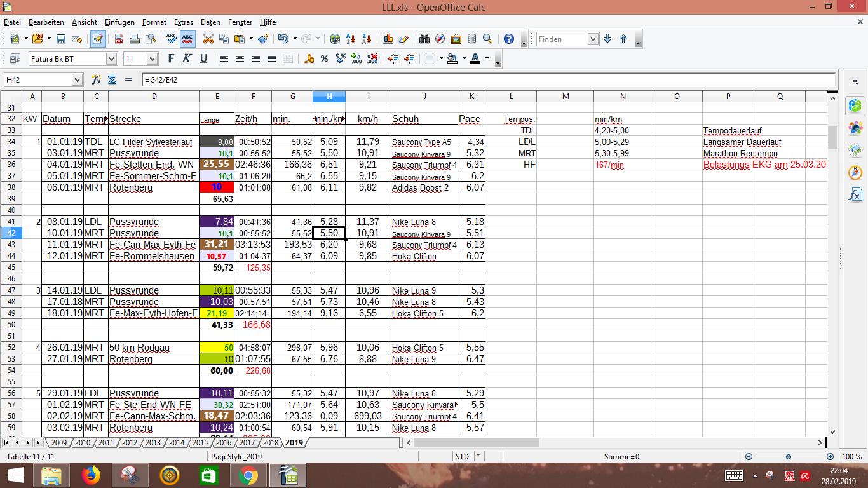Open the Function Wizard in the formula bar
868x488 pixels.
97,80
